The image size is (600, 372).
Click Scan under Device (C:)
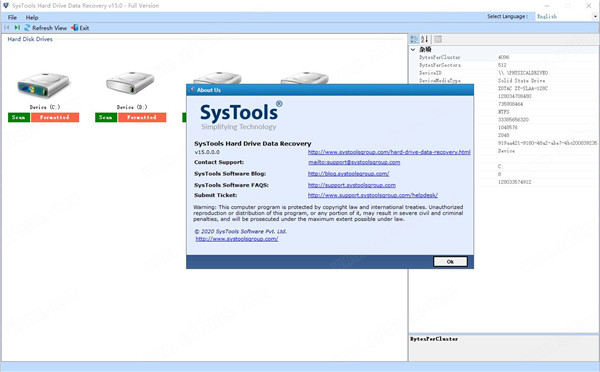click(x=19, y=117)
